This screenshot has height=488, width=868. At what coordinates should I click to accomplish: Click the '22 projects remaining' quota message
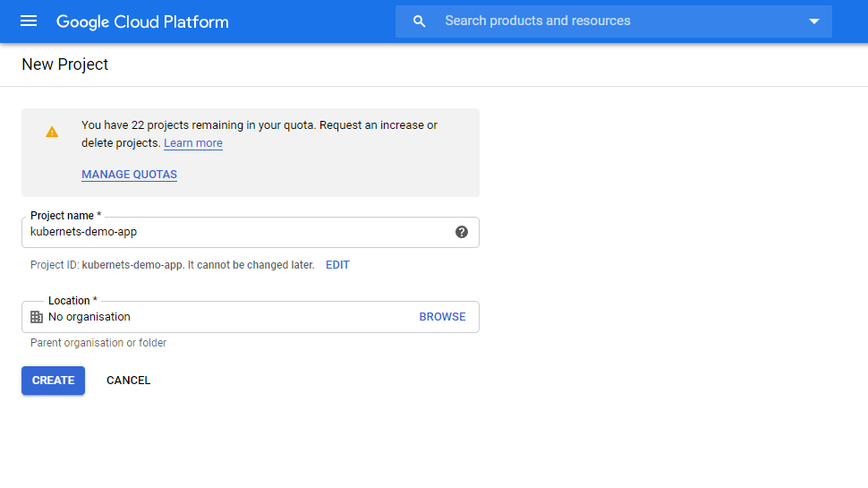(x=260, y=134)
